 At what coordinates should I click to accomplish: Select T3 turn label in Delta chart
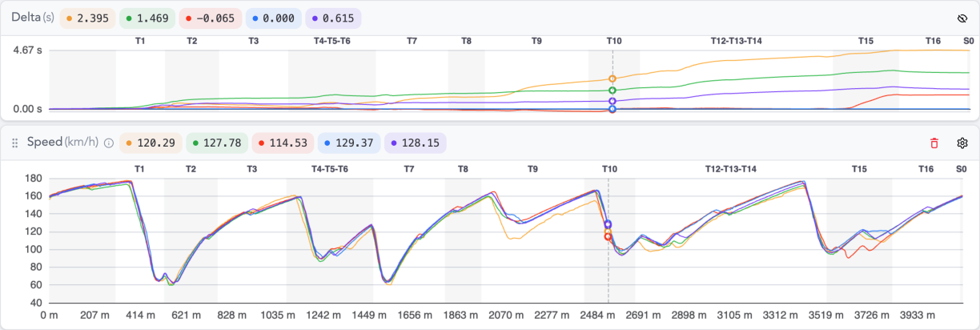[253, 40]
